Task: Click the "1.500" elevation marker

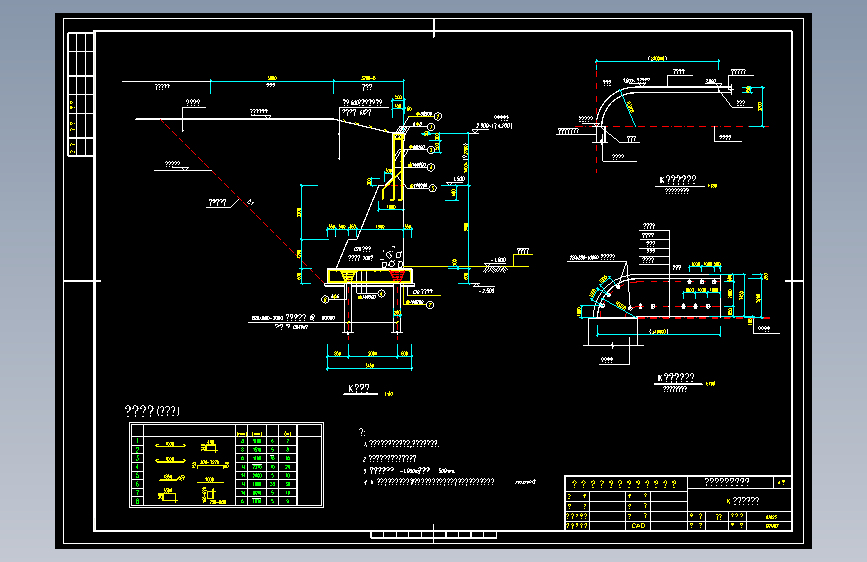Action: click(x=459, y=179)
